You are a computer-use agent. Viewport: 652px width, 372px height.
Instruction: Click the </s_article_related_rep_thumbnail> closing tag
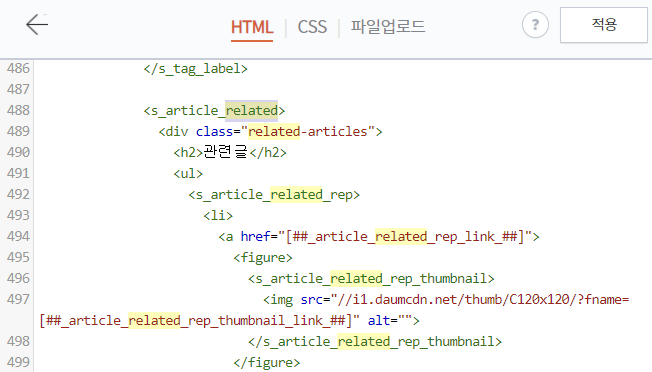(375, 342)
